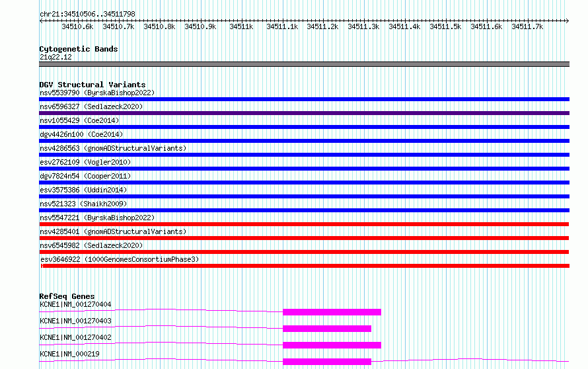The image size is (588, 369).
Task: Click the red bar under esv3646922
Action: click(305, 266)
